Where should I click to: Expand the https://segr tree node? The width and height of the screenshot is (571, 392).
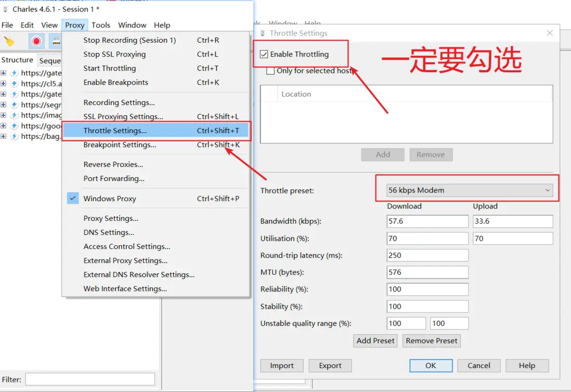click(x=3, y=105)
